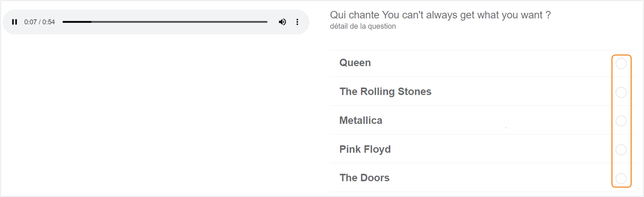
Task: Click the question title about You can't always get
Action: click(x=440, y=15)
